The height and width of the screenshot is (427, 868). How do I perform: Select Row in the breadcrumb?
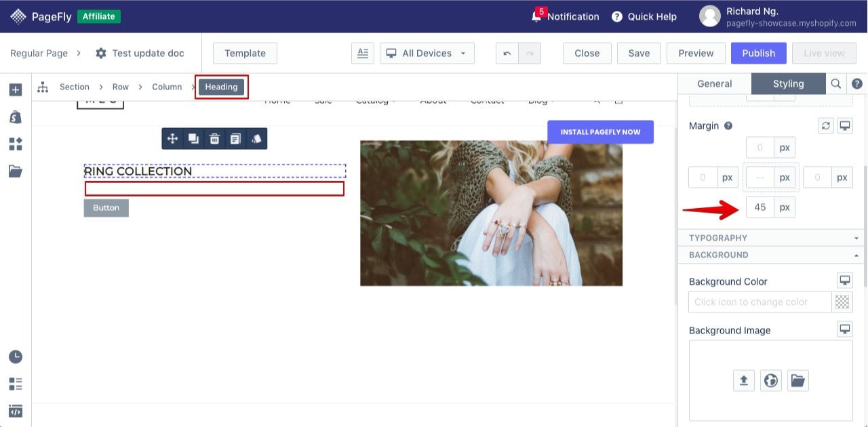click(121, 87)
